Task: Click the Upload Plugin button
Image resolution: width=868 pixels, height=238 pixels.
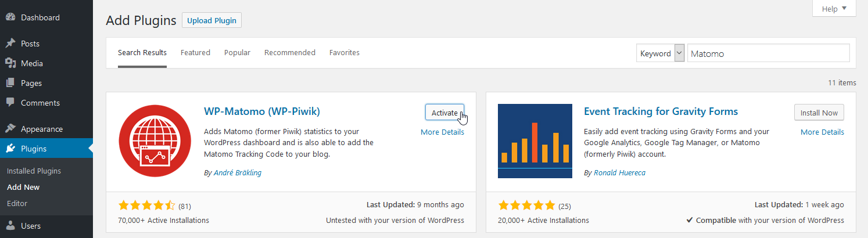Action: pyautogui.click(x=211, y=20)
